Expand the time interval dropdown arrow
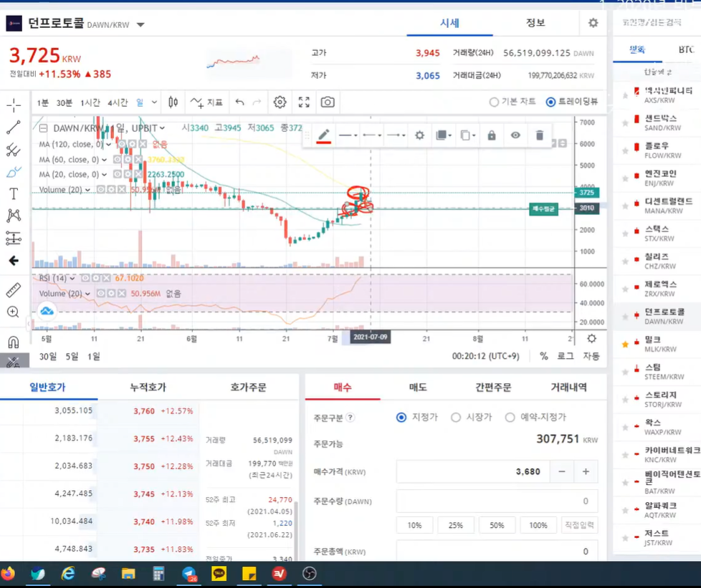 pyautogui.click(x=154, y=102)
